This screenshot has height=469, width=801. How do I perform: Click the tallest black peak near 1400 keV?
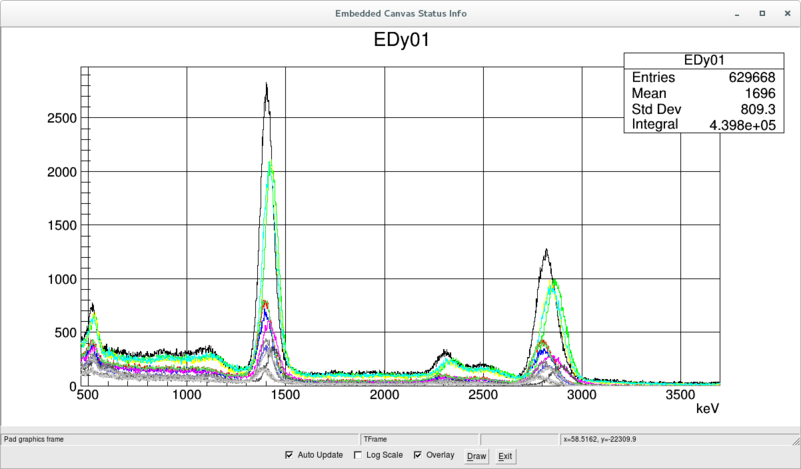tap(266, 84)
